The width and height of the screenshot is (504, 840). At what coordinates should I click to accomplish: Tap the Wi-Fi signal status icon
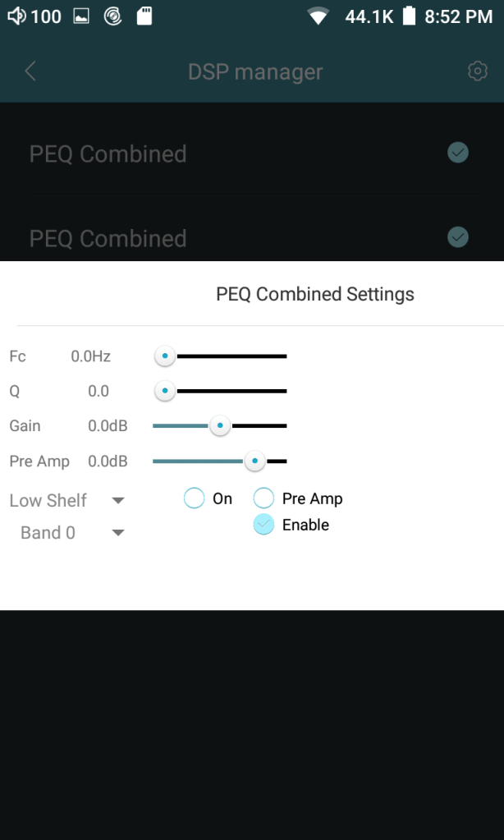pyautogui.click(x=318, y=16)
